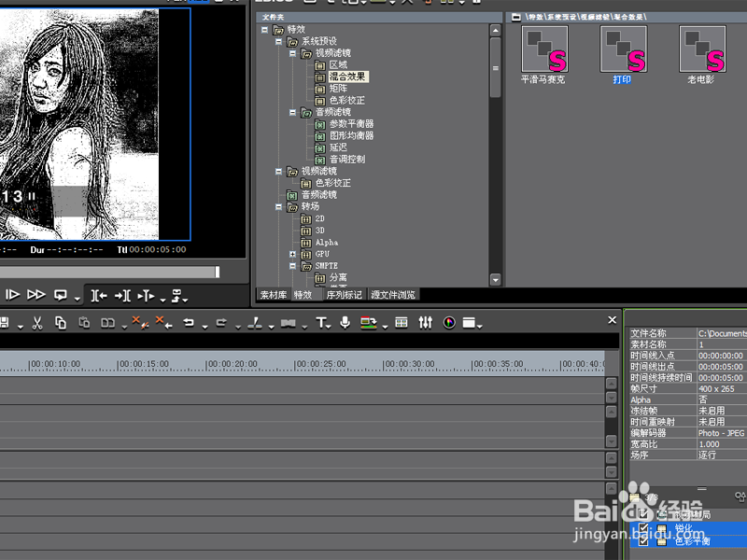This screenshot has width=747, height=560.
Task: Open the audio mixer sliders icon
Action: (x=426, y=323)
